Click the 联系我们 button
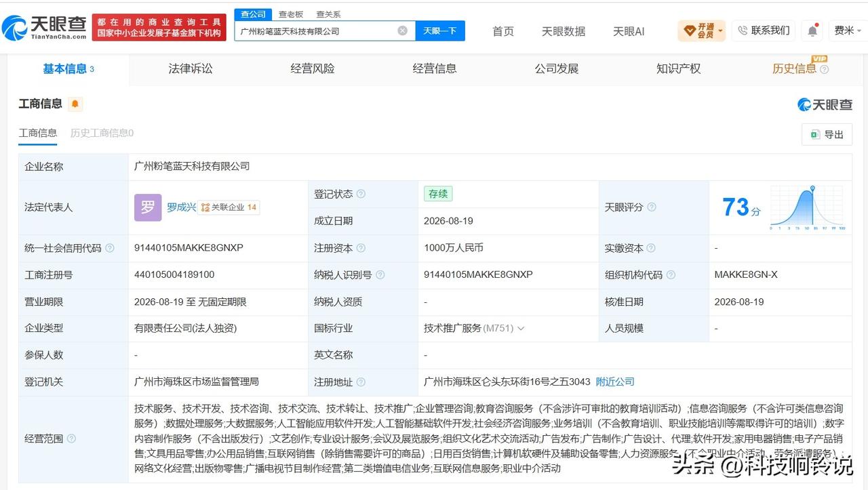868x490 pixels. (x=764, y=30)
